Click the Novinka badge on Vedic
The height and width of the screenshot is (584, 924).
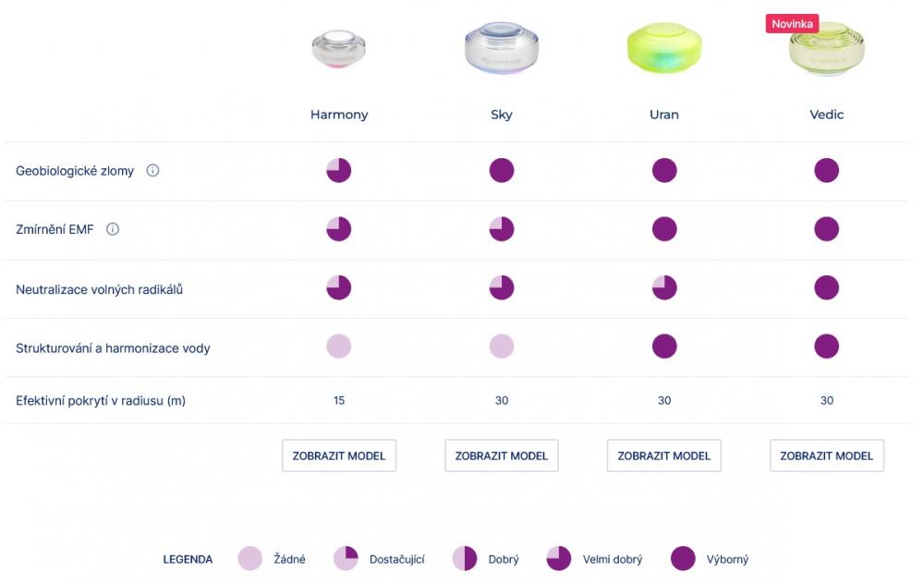coord(792,24)
